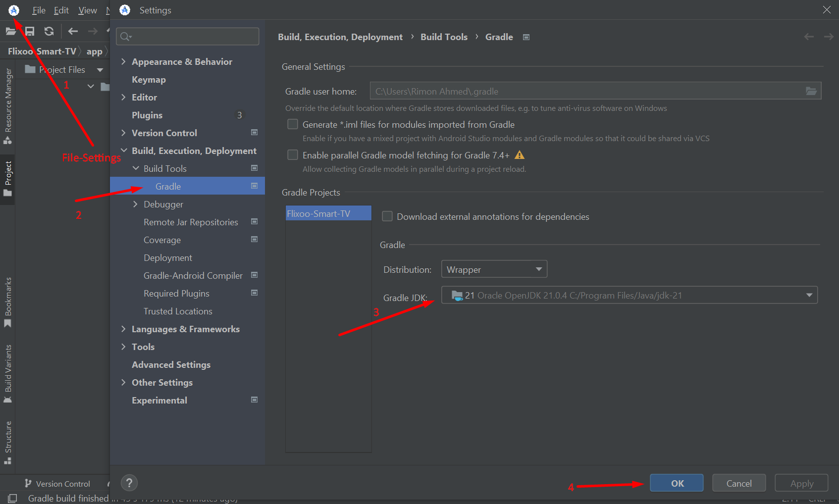Select Trusted Locations in settings tree
Screen dimensions: 839x504
(178, 311)
